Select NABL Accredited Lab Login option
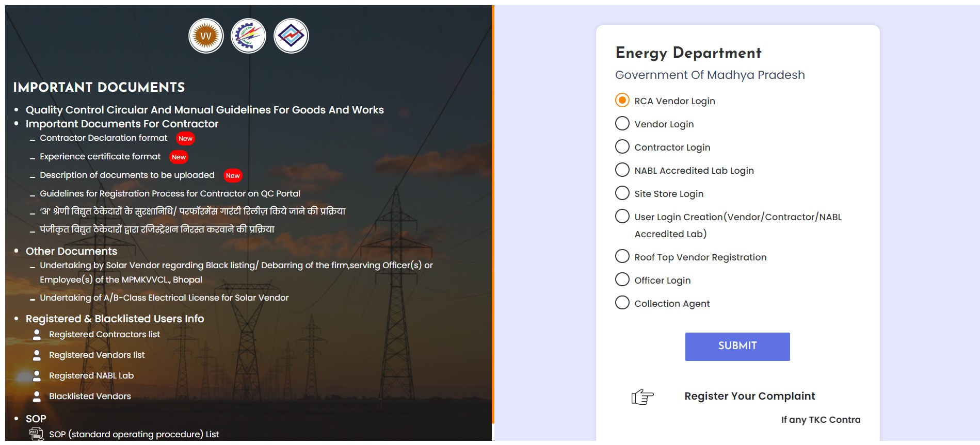Viewport: 980px width, 445px height. 622,170
